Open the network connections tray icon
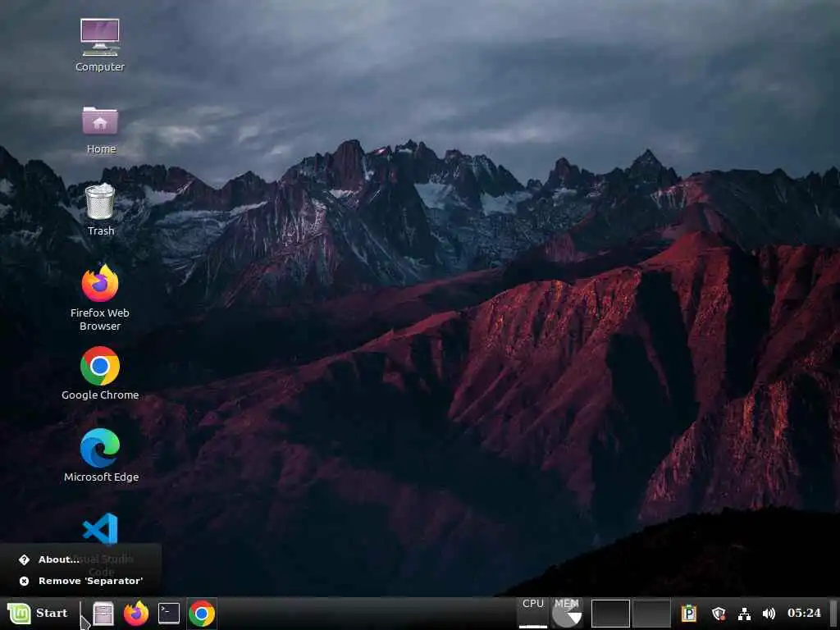Screen dimensions: 840x630 click(x=744, y=614)
